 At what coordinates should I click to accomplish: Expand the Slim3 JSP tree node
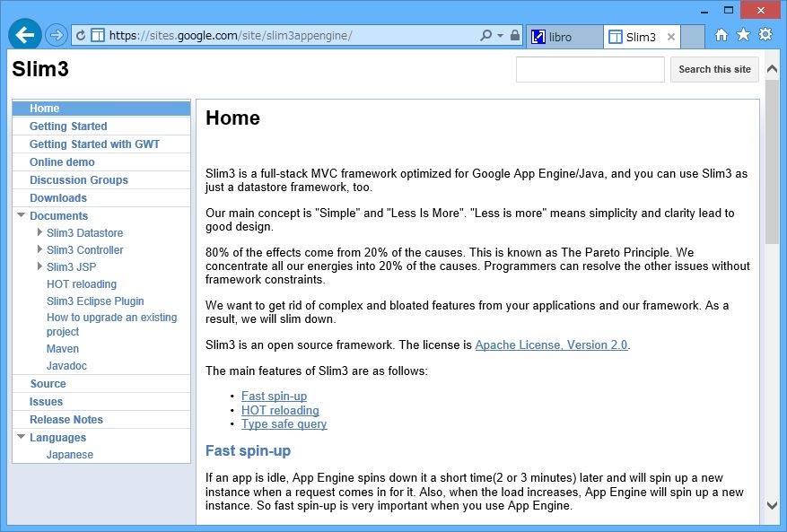tap(39, 266)
